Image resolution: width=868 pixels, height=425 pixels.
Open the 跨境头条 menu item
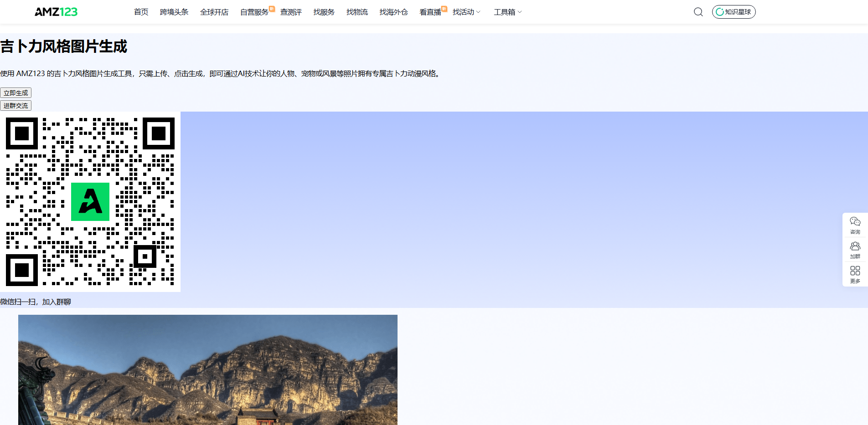pyautogui.click(x=174, y=12)
